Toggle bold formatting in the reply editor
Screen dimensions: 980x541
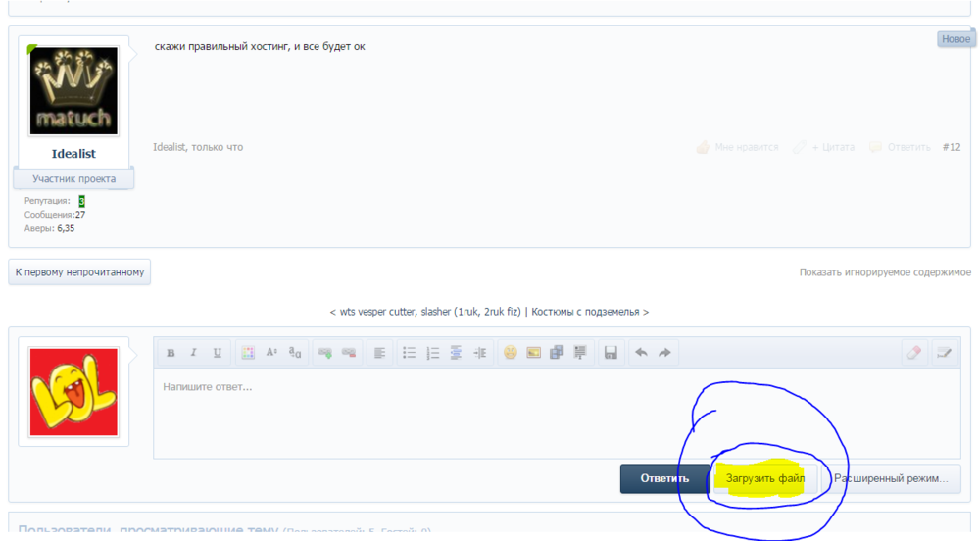pyautogui.click(x=171, y=353)
